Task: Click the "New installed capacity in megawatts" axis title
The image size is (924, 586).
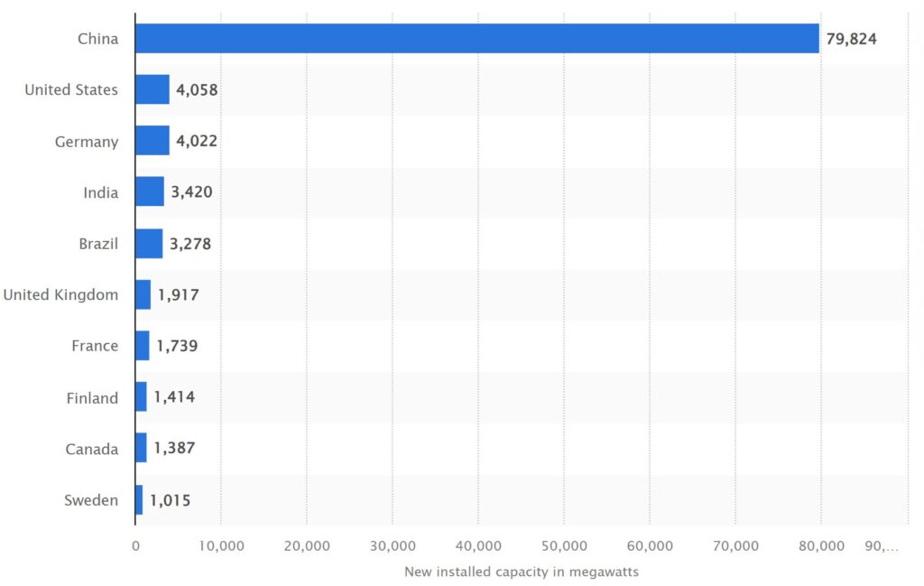Action: coord(521,572)
